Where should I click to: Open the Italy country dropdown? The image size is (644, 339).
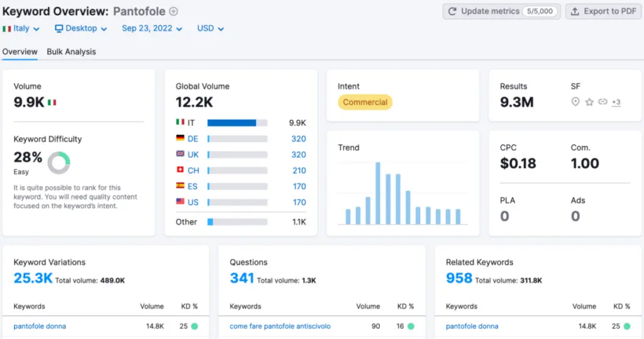[21, 28]
